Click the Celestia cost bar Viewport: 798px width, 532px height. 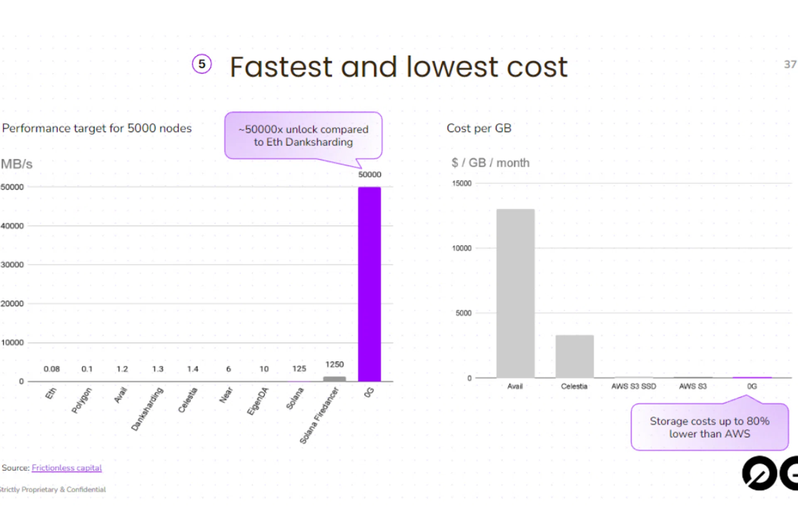click(x=574, y=356)
